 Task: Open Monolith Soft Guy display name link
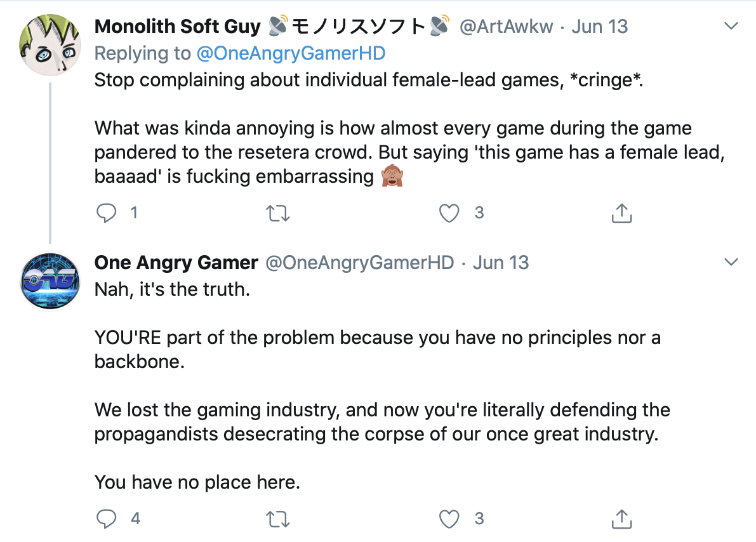178,27
